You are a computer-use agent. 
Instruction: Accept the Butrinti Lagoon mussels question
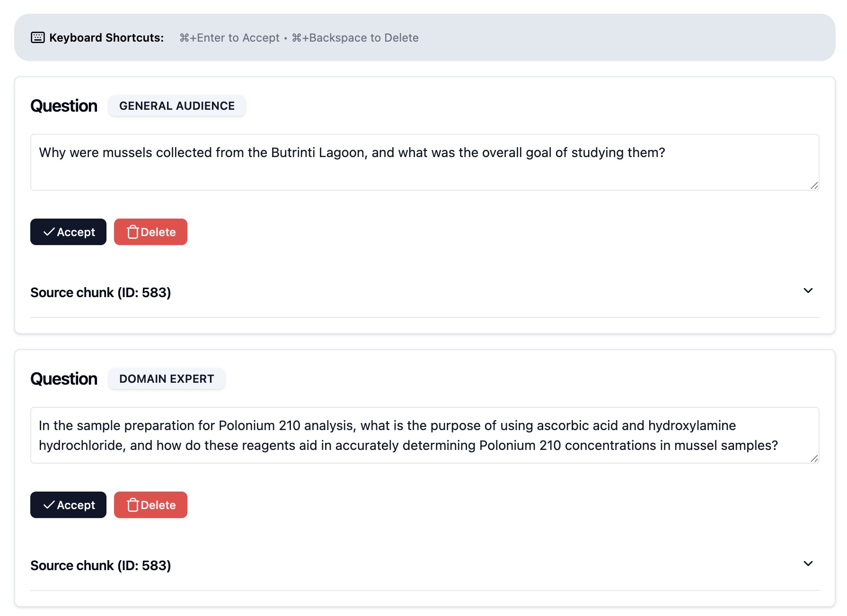click(69, 232)
